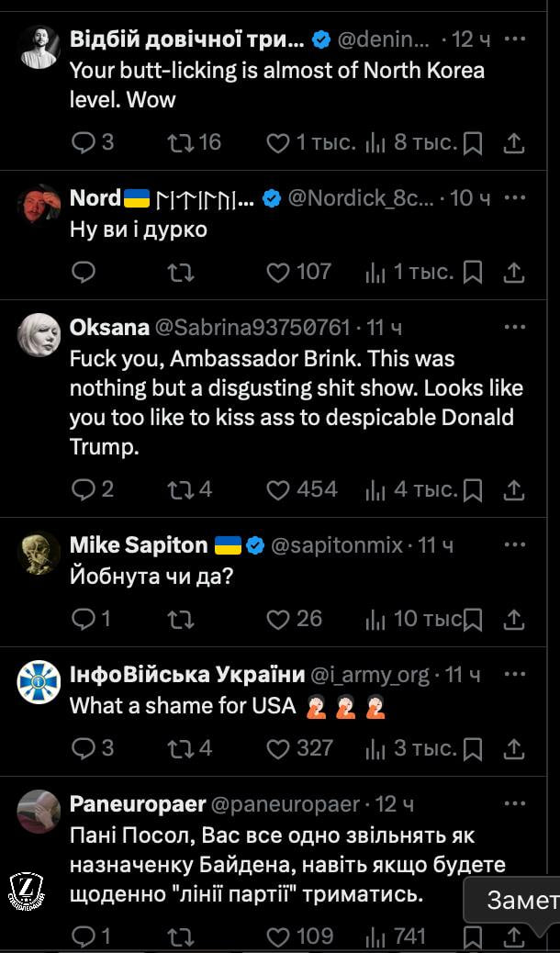Viewport: 560px width, 953px height.
Task: Open more options menu on Nord's tweet
Action: (x=515, y=197)
